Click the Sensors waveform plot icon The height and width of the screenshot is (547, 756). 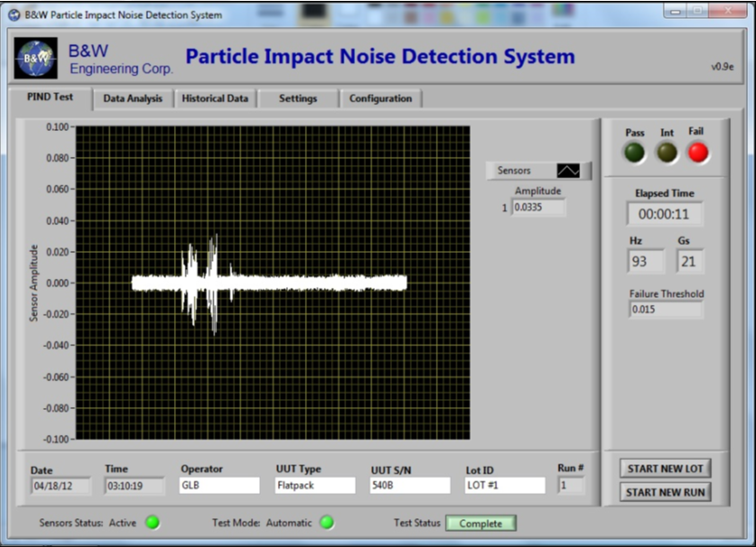(x=569, y=170)
